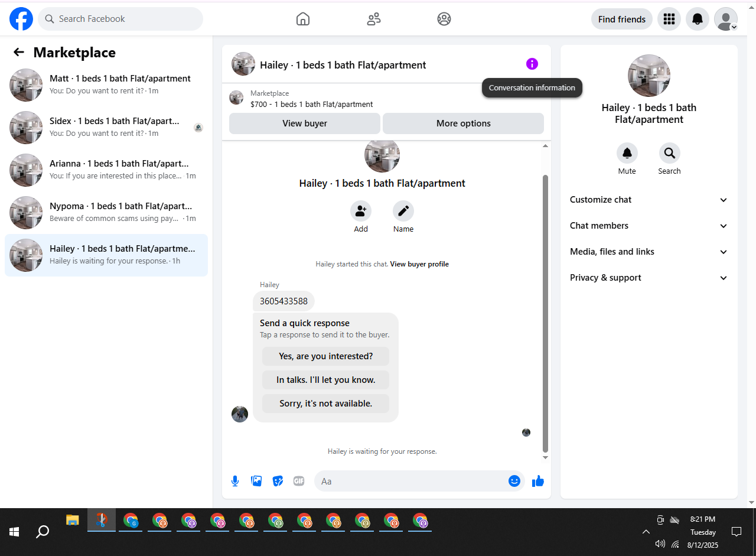This screenshot has height=556, width=756.
Task: Search in conversation magnifier icon
Action: click(670, 153)
